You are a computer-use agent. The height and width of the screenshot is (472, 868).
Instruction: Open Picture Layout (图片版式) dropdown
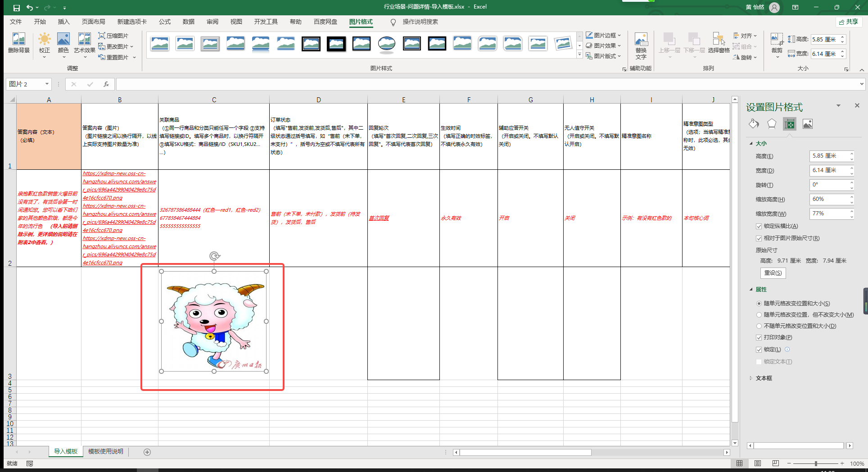603,56
